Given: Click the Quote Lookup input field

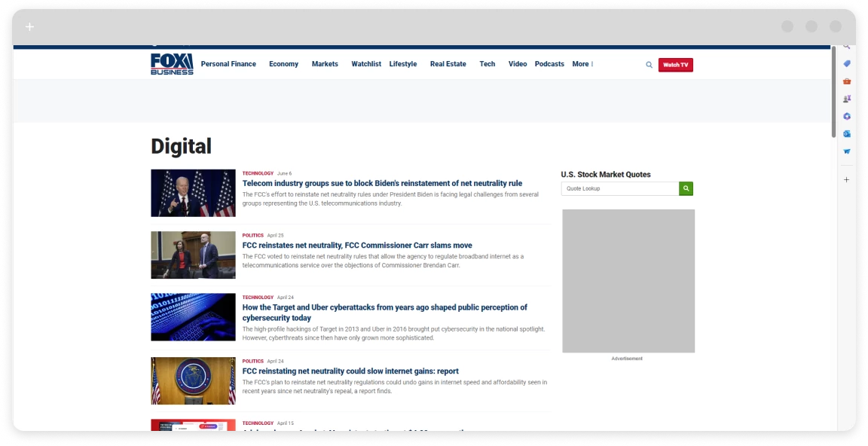Looking at the screenshot, I should (x=619, y=188).
